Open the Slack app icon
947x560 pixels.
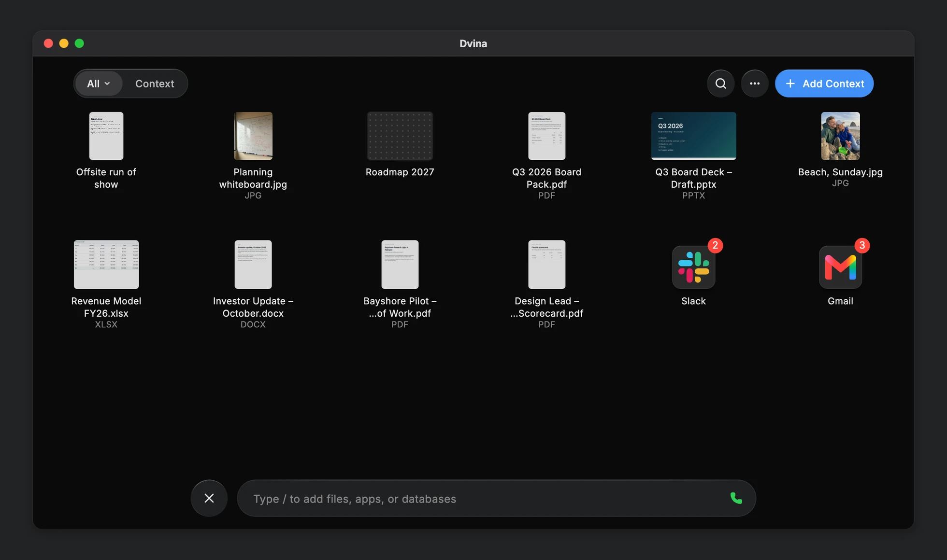693,267
